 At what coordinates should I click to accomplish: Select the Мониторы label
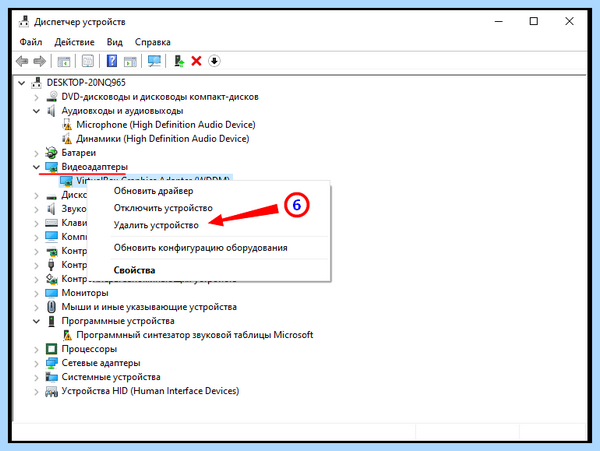click(85, 293)
